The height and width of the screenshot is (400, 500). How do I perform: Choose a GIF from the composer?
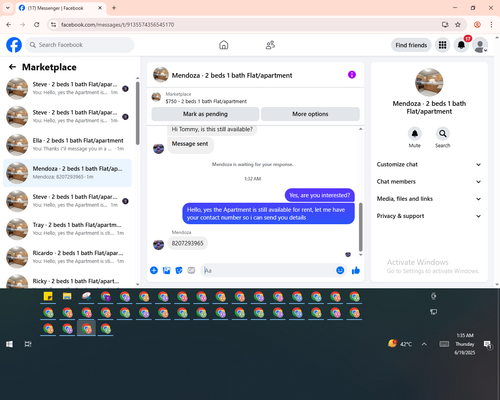click(x=191, y=270)
